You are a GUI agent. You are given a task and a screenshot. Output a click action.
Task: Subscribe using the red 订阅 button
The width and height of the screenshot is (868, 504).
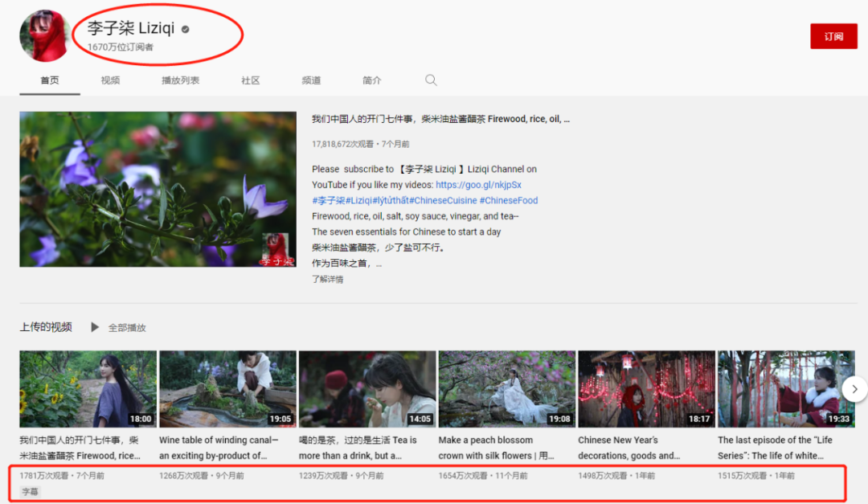point(833,36)
